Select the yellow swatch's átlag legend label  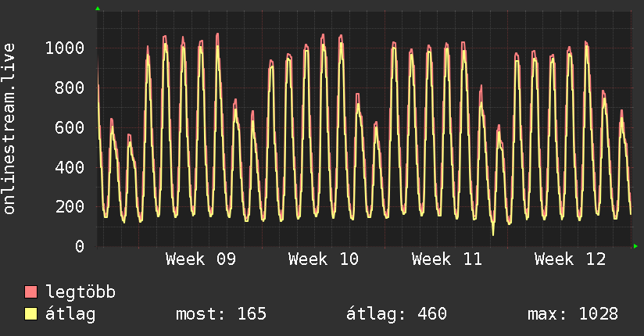coord(70,314)
